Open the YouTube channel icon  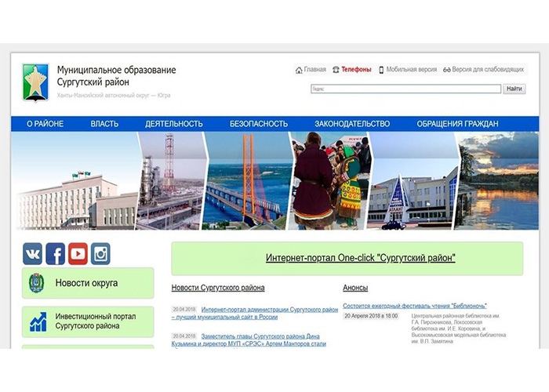coord(78,254)
